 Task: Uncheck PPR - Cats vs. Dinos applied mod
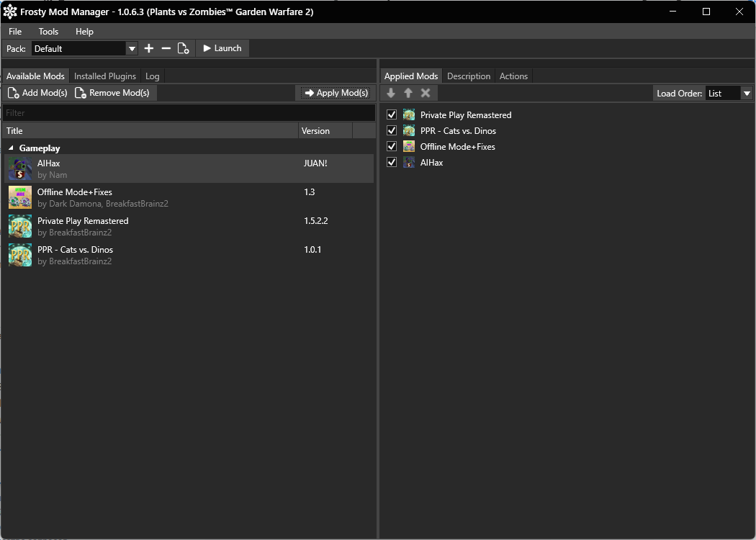392,130
